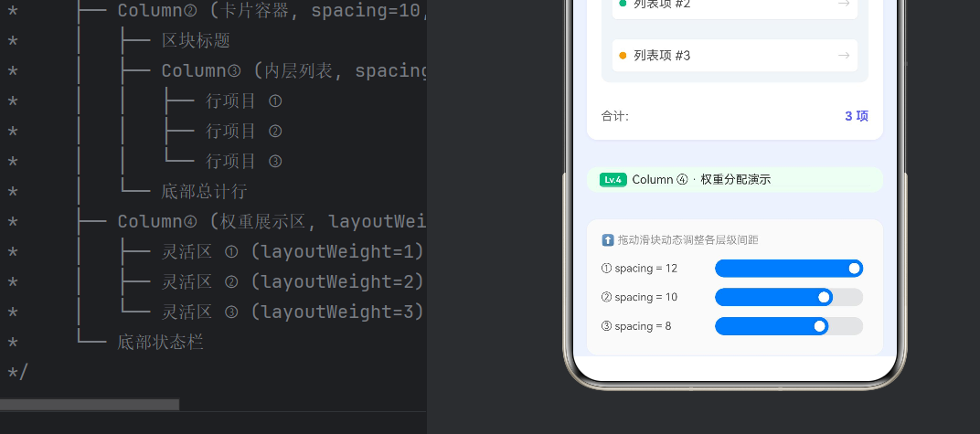
Task: Click the ① spacing = 12 label
Action: pos(639,269)
